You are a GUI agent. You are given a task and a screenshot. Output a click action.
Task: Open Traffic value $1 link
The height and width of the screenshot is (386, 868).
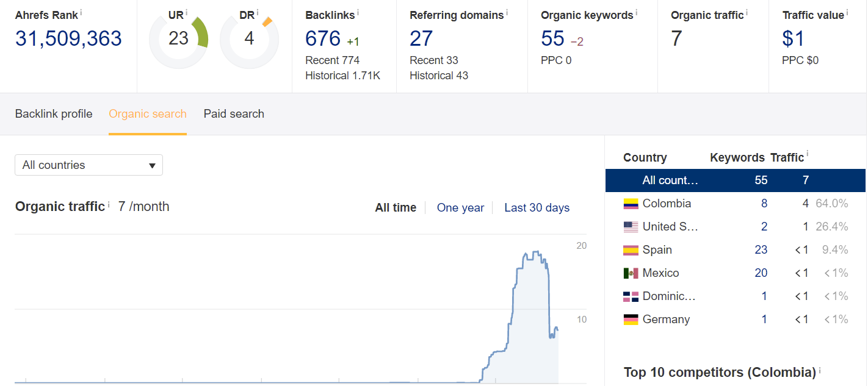coord(793,39)
